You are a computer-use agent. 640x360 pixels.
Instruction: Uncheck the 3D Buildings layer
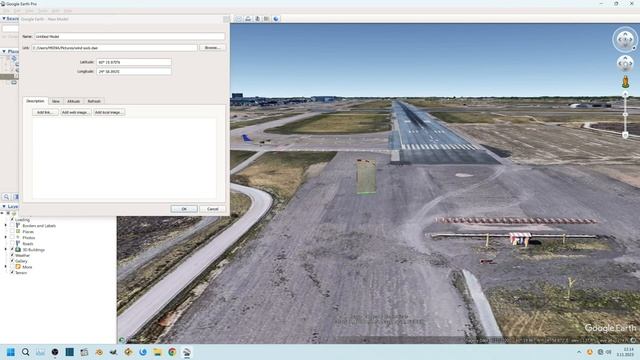pyautogui.click(x=12, y=249)
